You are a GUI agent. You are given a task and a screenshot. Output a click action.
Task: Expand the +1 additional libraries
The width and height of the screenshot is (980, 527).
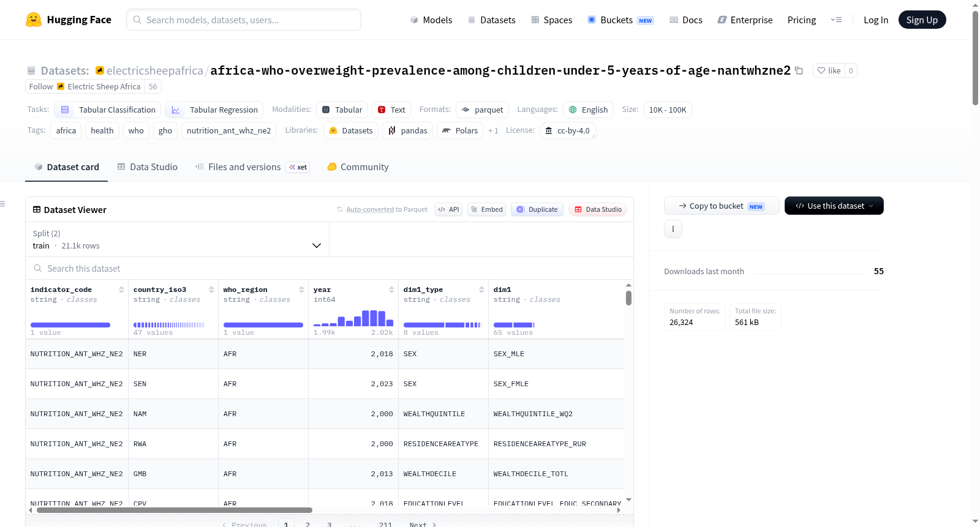(x=493, y=130)
